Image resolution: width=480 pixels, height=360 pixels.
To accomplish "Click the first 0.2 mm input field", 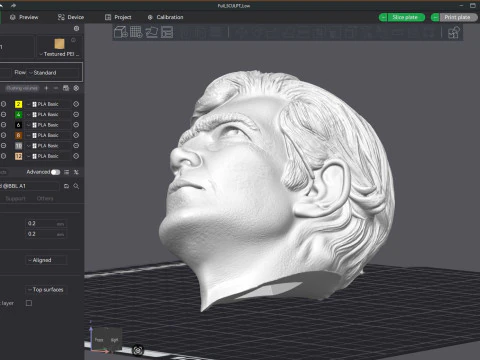I will point(46,224).
